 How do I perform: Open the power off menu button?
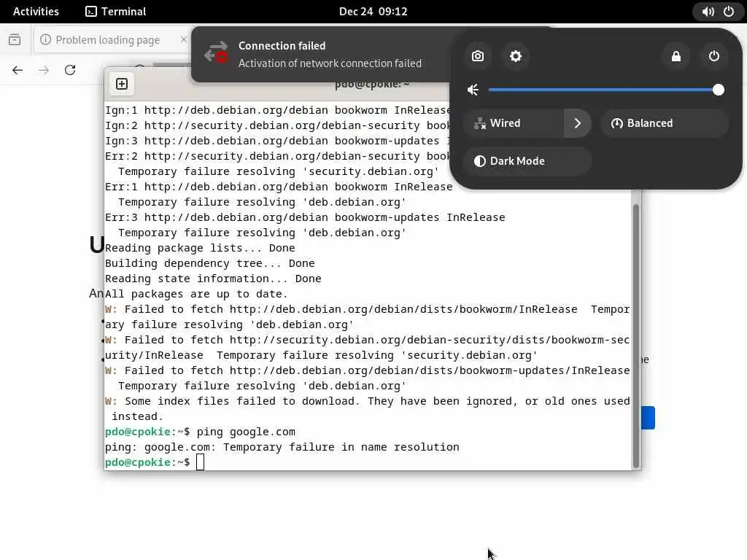coord(713,56)
